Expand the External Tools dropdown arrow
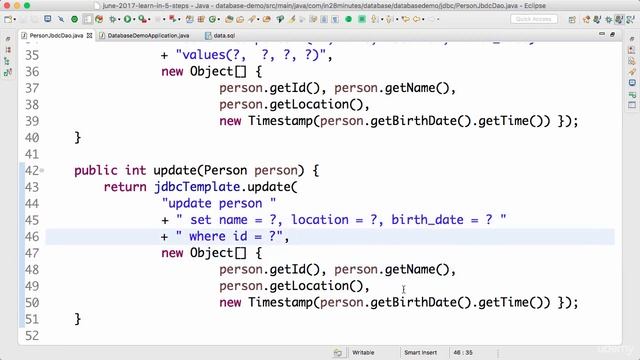 (x=149, y=19)
